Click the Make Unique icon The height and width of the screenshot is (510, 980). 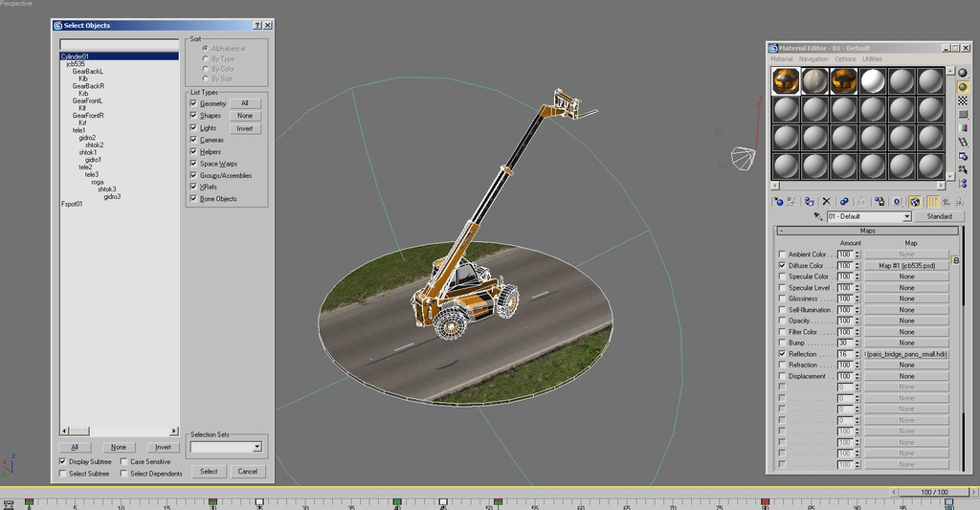pyautogui.click(x=861, y=202)
